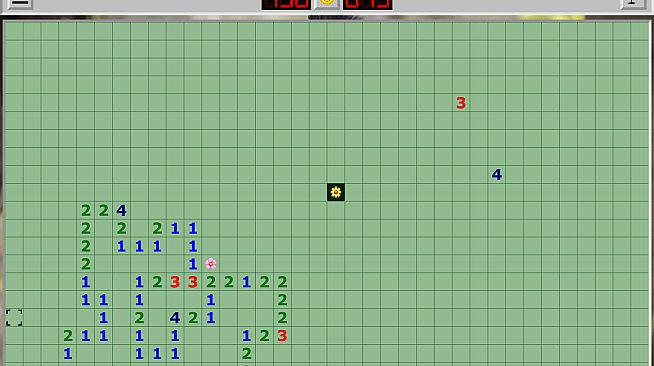Click the right one of the two adjacent red 3s
The height and width of the screenshot is (366, 654).
click(193, 282)
